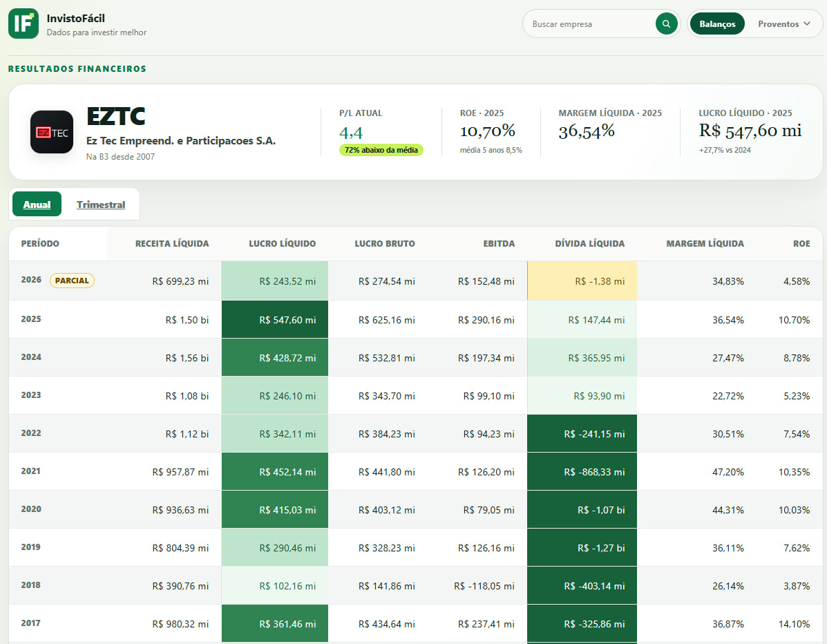This screenshot has width=827, height=644.
Task: Sort by Lucro Líquido column header
Action: (282, 244)
